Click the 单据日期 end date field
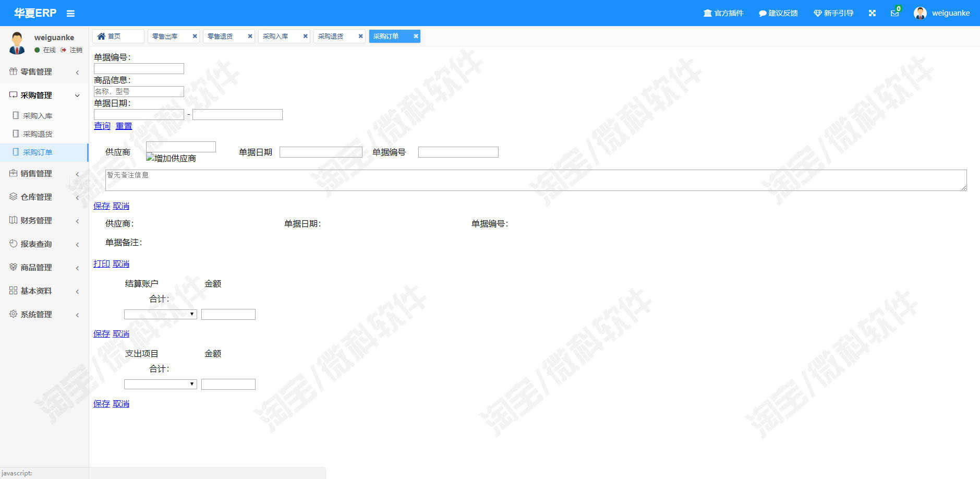 pyautogui.click(x=237, y=114)
